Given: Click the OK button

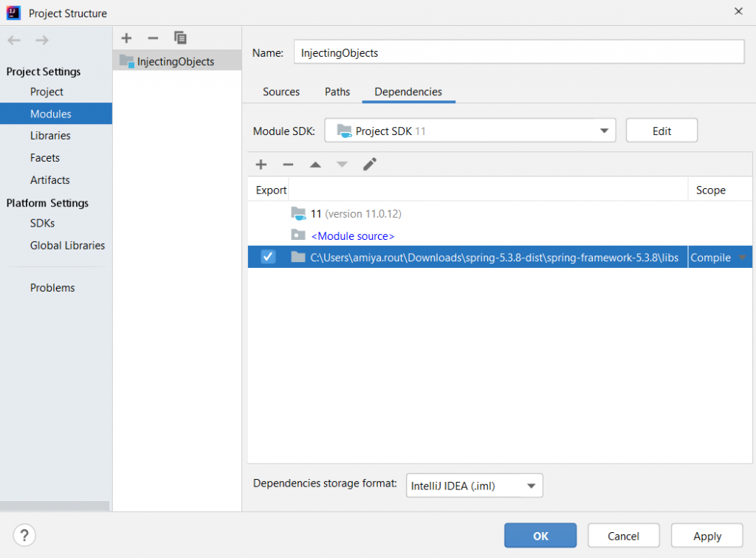Looking at the screenshot, I should pyautogui.click(x=540, y=535).
